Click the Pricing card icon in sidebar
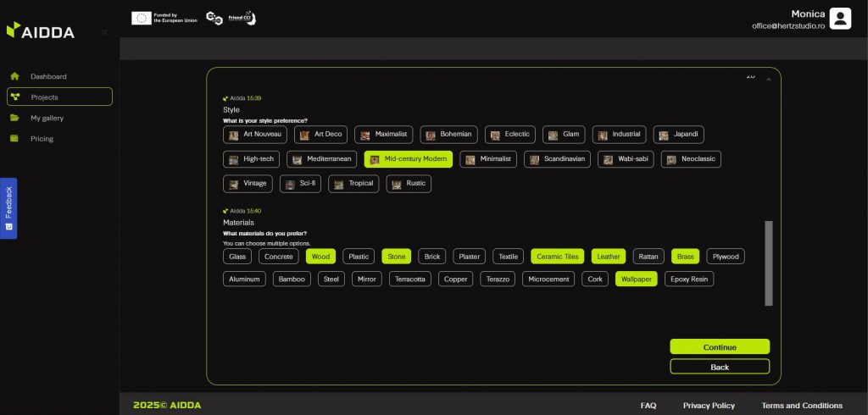 [15, 139]
